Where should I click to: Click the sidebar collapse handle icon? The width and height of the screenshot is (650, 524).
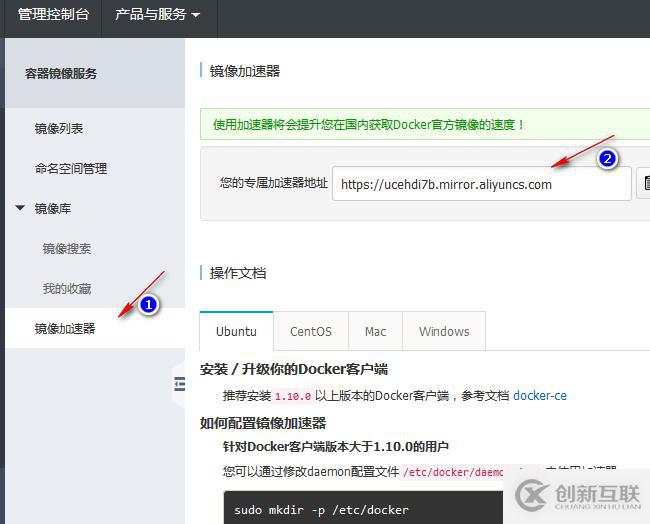179,384
